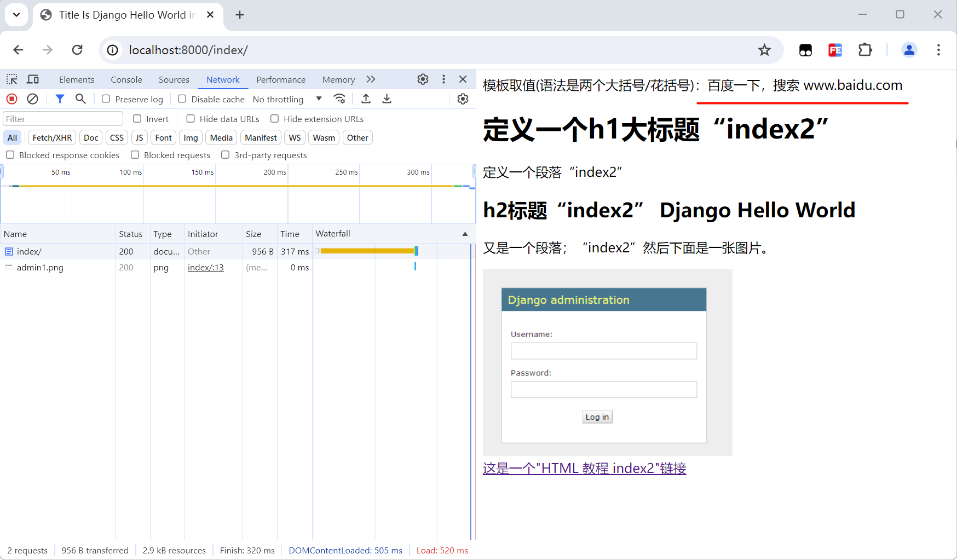Filter requests by WS type
The height and width of the screenshot is (560, 957).
295,137
